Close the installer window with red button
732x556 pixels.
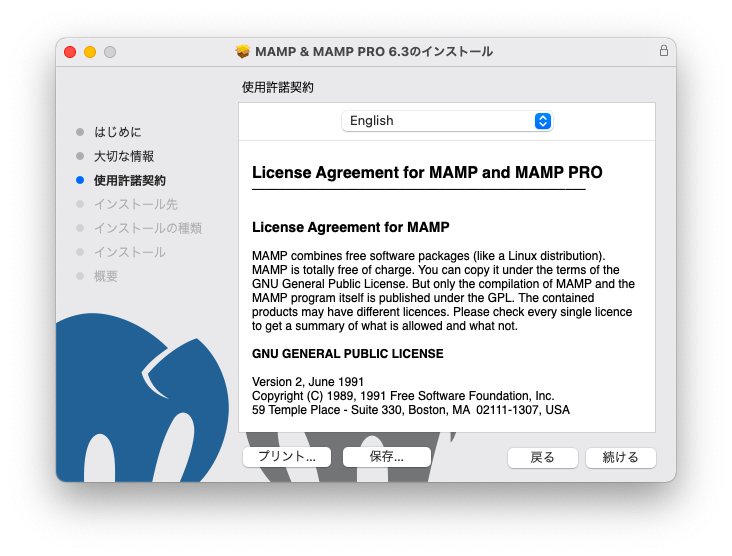(x=70, y=52)
